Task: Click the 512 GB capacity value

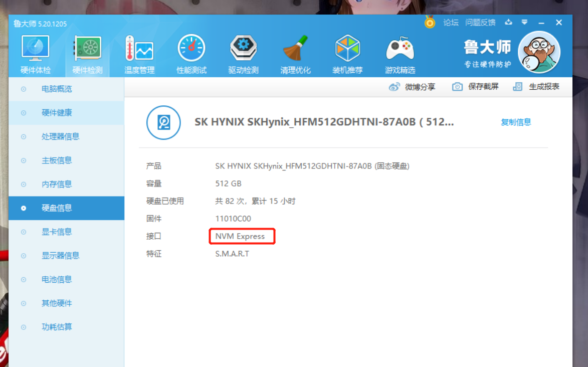Action: pyautogui.click(x=229, y=183)
